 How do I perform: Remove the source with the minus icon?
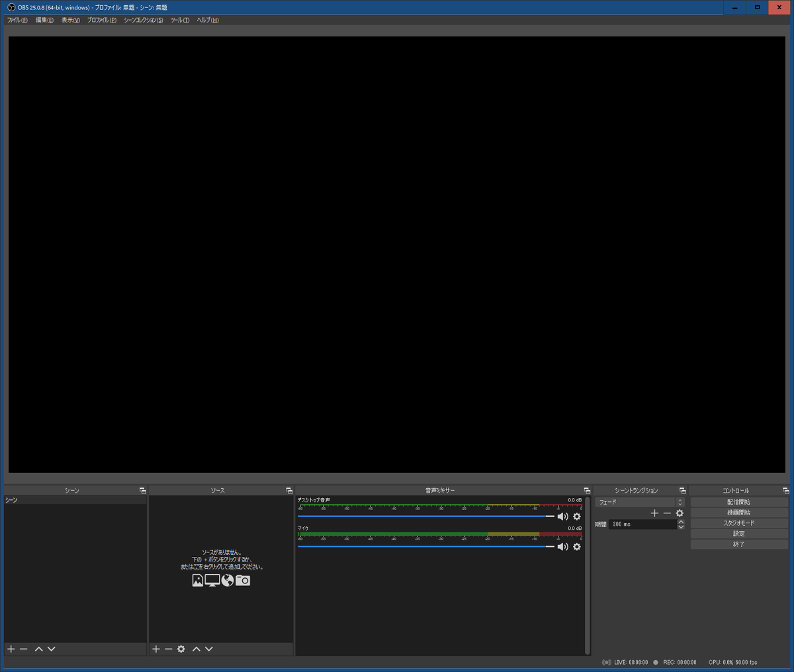coord(168,649)
